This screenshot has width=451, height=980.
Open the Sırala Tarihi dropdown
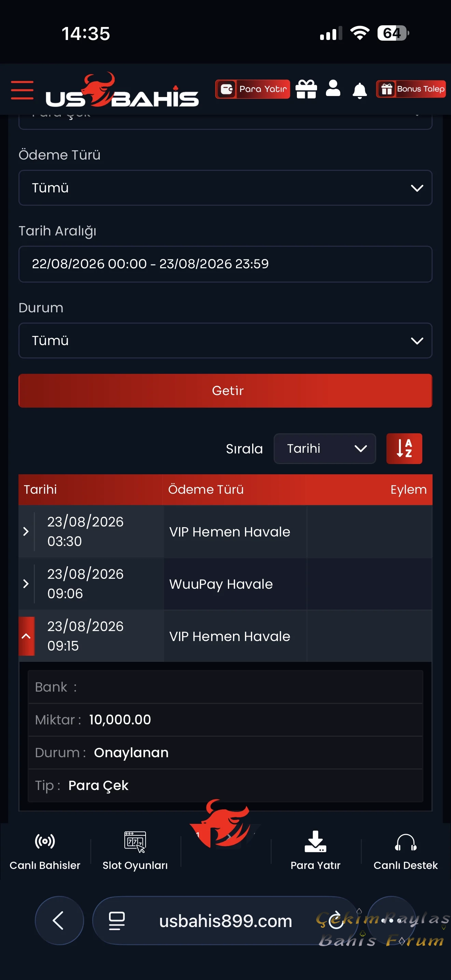pos(325,448)
